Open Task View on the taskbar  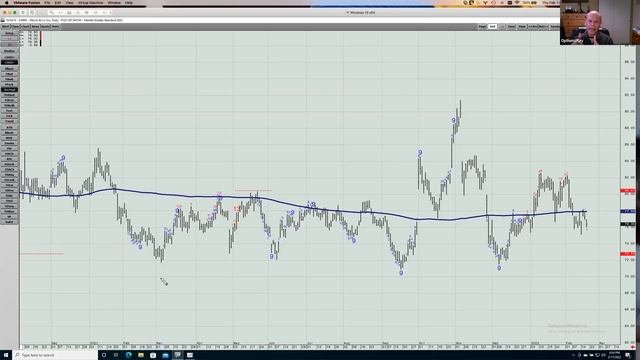click(x=116, y=355)
